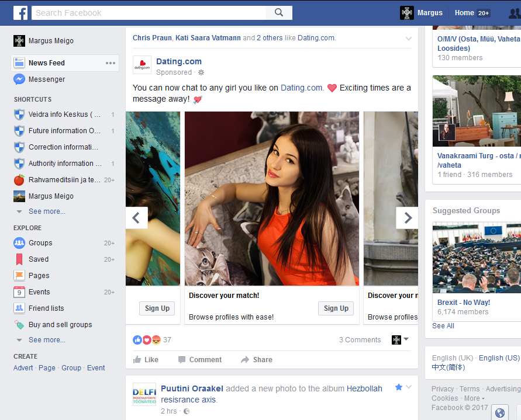The image size is (521, 420).
Task: Open Brexit - No Way! group
Action: click(x=464, y=303)
